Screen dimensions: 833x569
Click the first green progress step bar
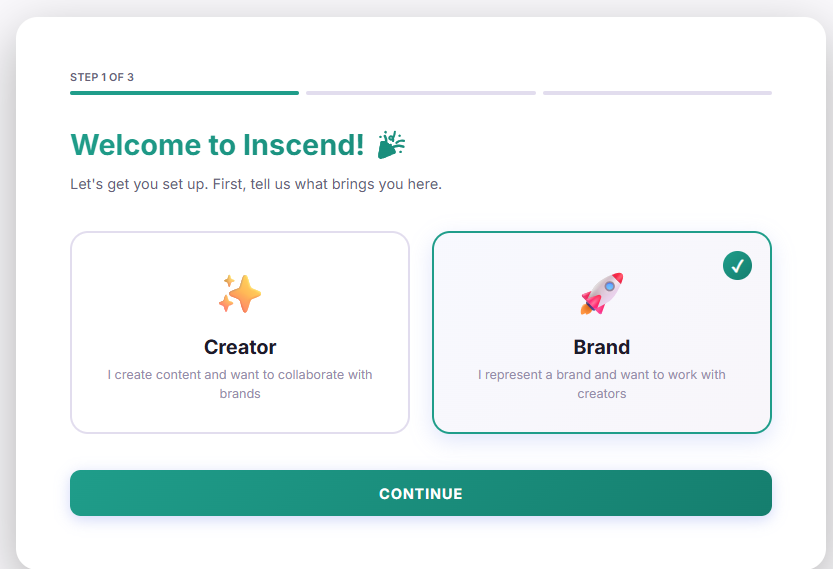point(184,93)
